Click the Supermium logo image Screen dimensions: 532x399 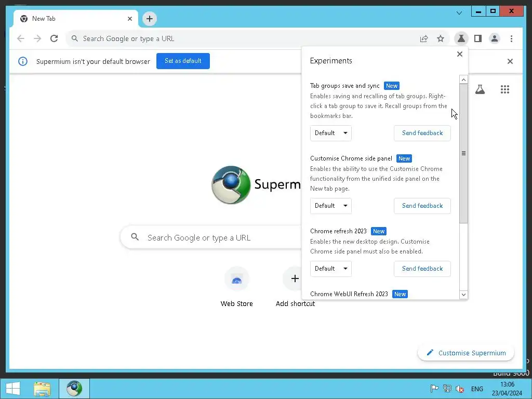tap(231, 185)
